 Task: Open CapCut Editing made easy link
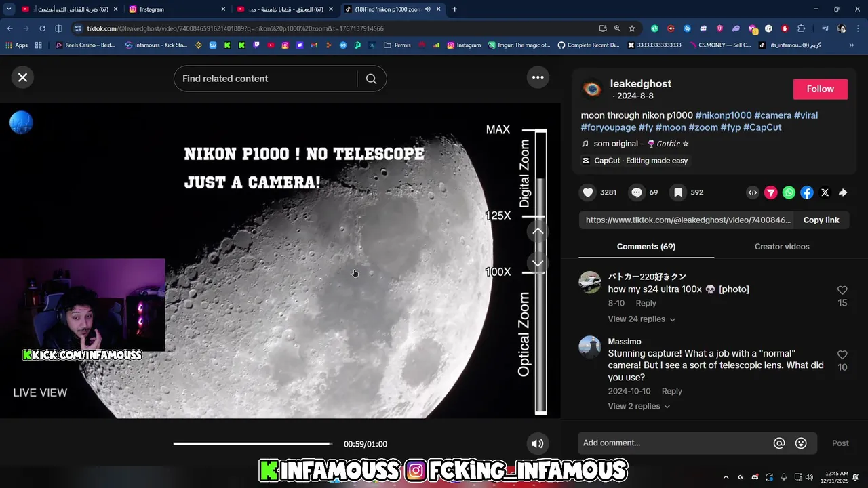(x=635, y=161)
